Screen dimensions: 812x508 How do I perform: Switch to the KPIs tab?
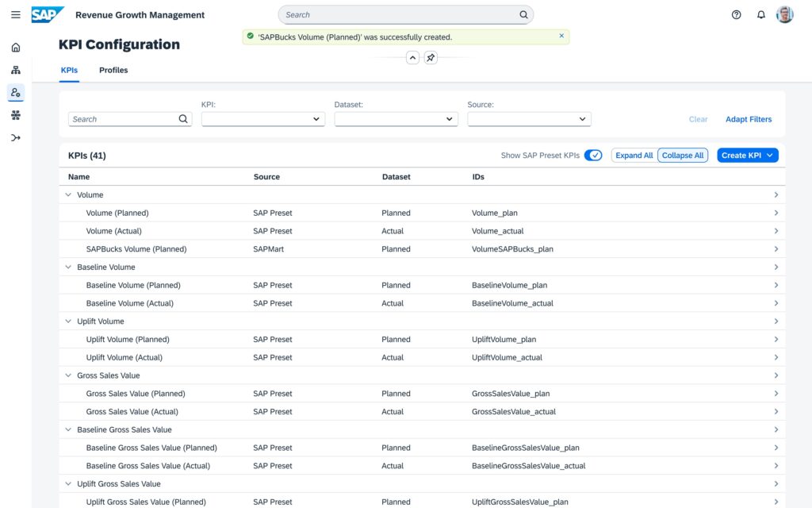tap(70, 70)
